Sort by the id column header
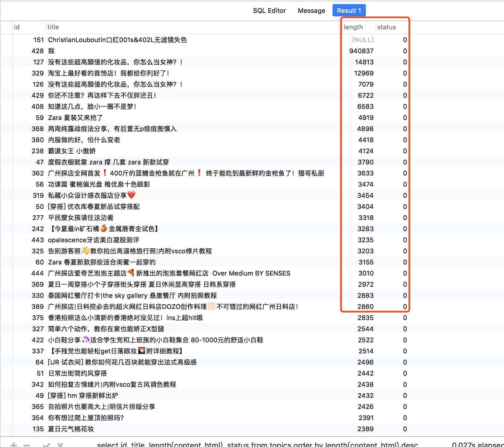 point(17,27)
